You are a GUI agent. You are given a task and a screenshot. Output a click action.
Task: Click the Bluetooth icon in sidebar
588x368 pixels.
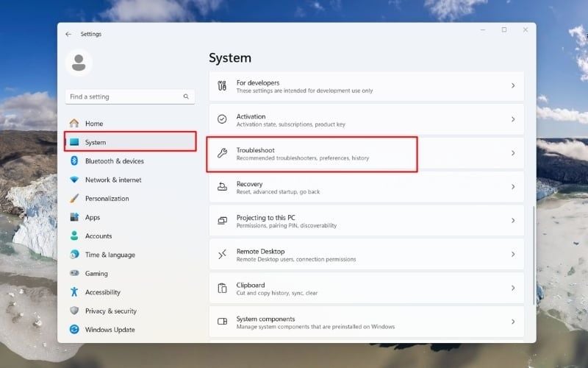74,160
